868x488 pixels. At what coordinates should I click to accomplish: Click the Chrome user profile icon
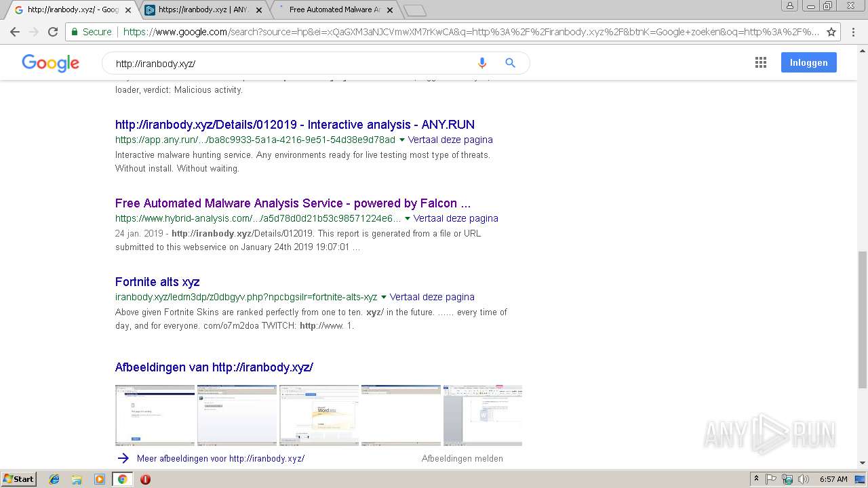(x=789, y=5)
